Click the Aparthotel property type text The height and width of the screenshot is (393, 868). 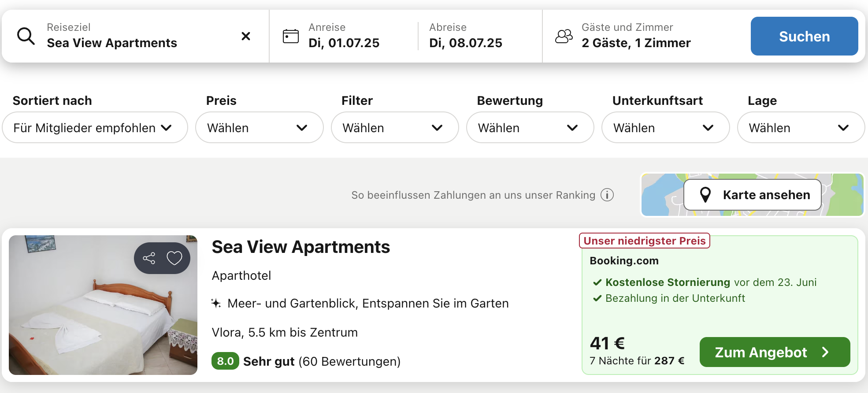click(x=241, y=275)
